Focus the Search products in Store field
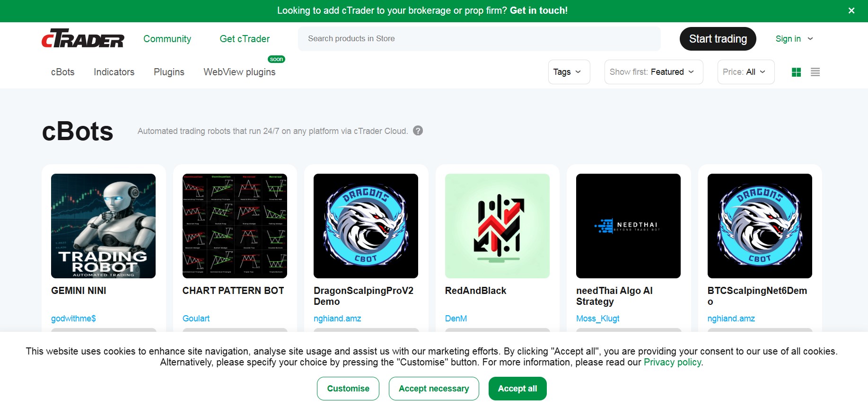The image size is (868, 417). tap(479, 39)
